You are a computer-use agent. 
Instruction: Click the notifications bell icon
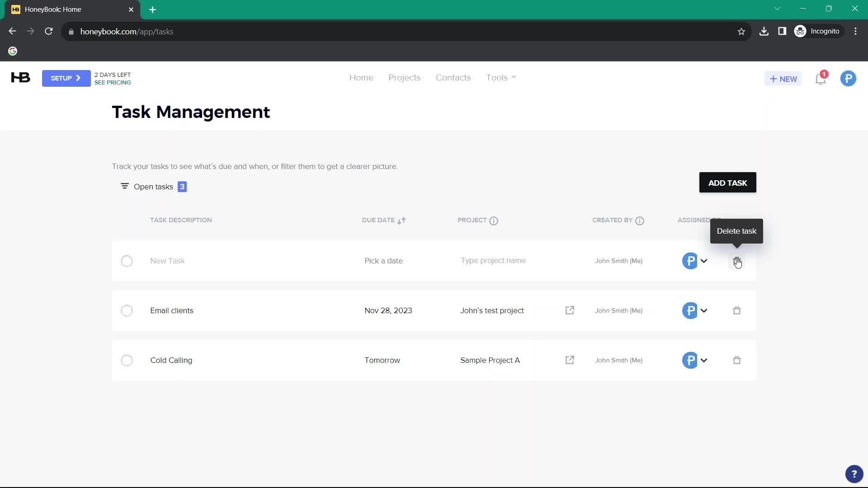[821, 78]
